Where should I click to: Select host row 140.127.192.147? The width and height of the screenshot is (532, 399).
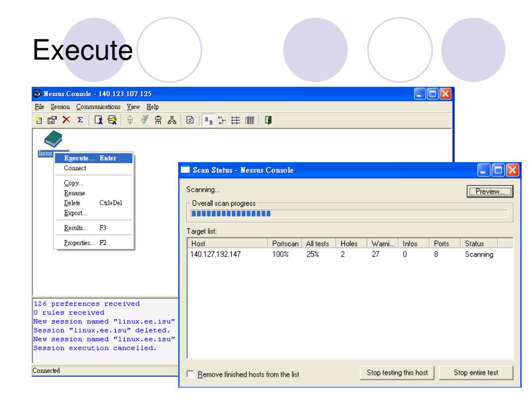pos(350,254)
